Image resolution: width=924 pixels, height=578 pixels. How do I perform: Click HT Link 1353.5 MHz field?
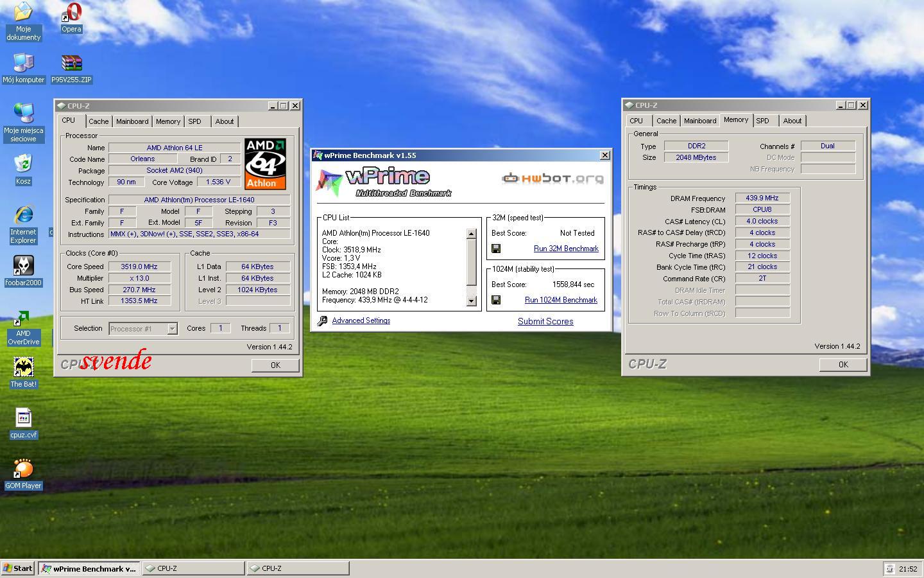[x=139, y=301]
